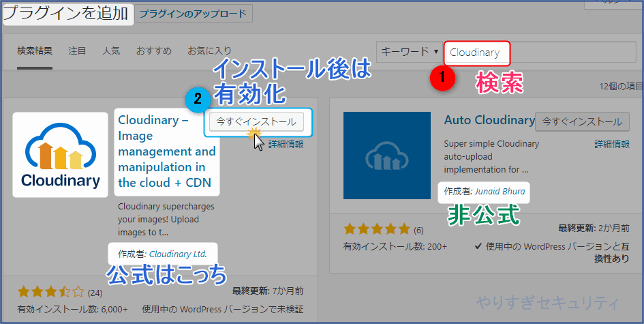Install the Auto Cloudinary plugin now

(583, 121)
